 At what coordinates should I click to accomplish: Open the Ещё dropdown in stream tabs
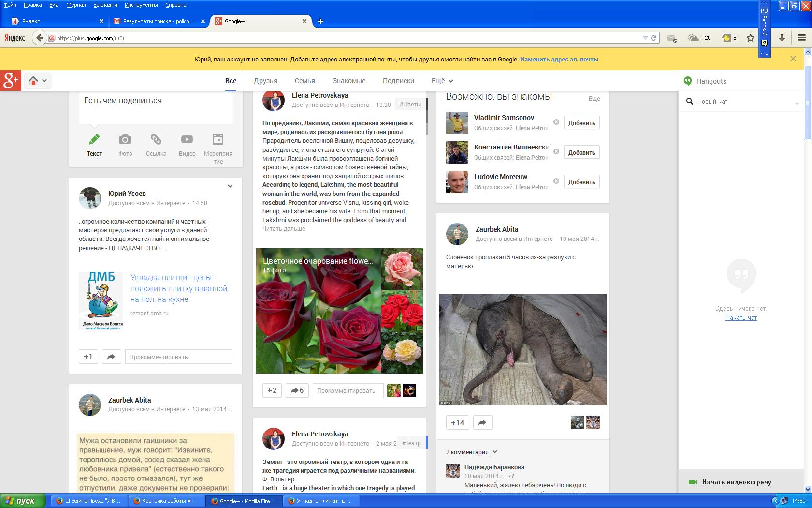click(x=442, y=81)
